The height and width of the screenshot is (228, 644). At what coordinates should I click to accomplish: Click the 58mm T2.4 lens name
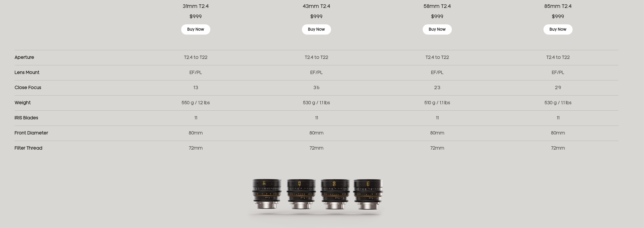click(x=437, y=6)
